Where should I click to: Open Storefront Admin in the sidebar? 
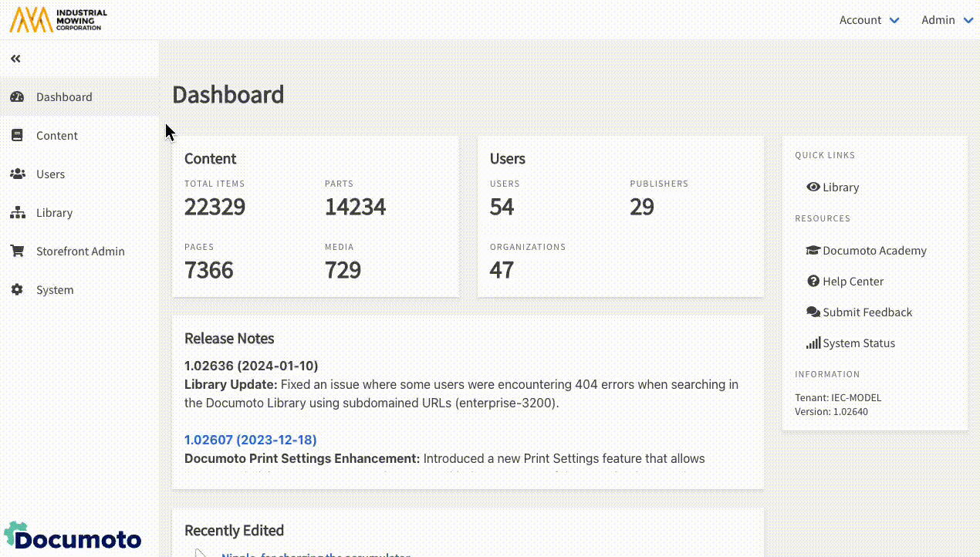(80, 251)
